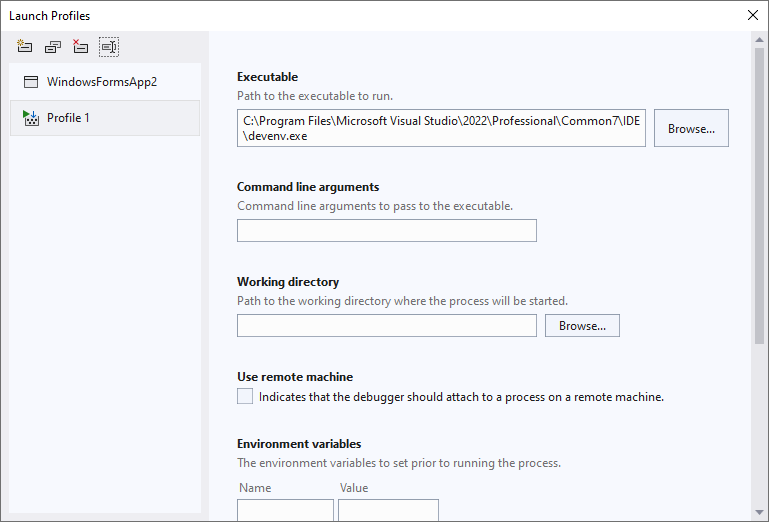The image size is (769, 522).
Task: Click the scroll down arrow
Action: pos(759,513)
